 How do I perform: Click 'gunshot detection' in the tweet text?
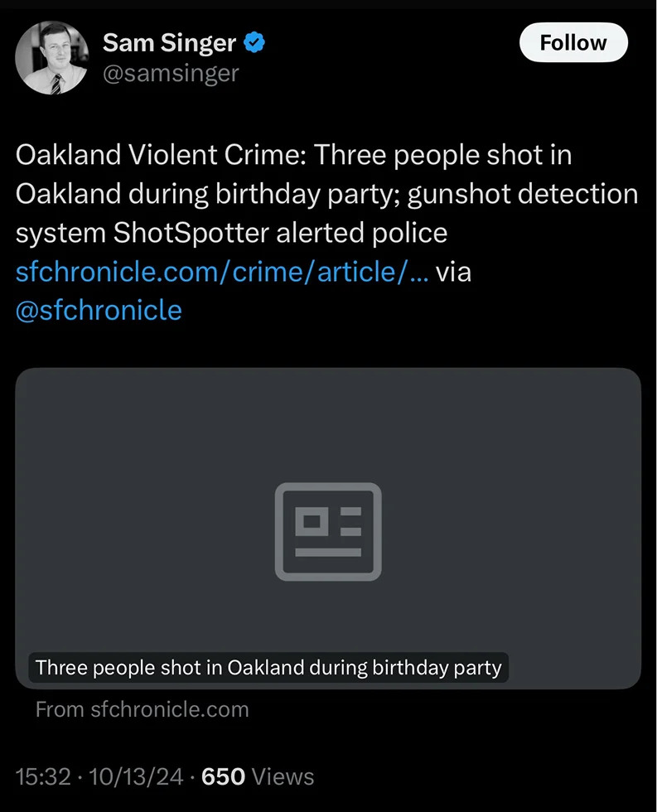point(524,194)
